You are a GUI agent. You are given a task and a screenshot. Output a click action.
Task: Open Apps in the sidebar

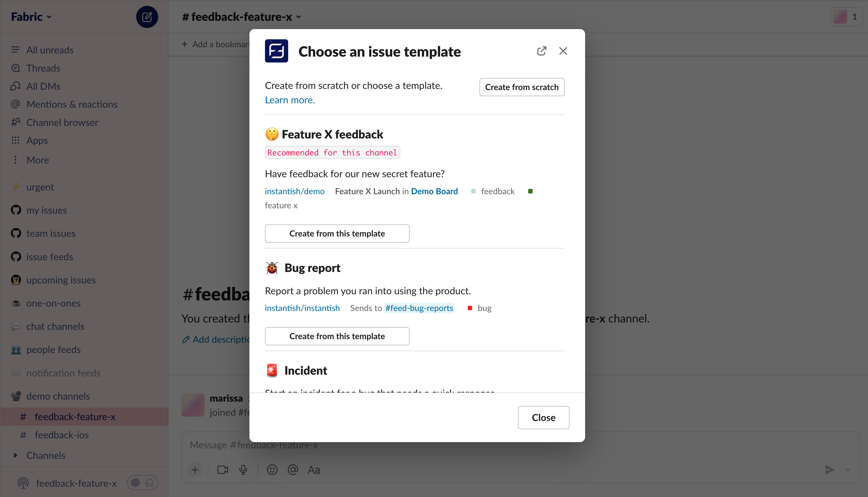(x=37, y=140)
